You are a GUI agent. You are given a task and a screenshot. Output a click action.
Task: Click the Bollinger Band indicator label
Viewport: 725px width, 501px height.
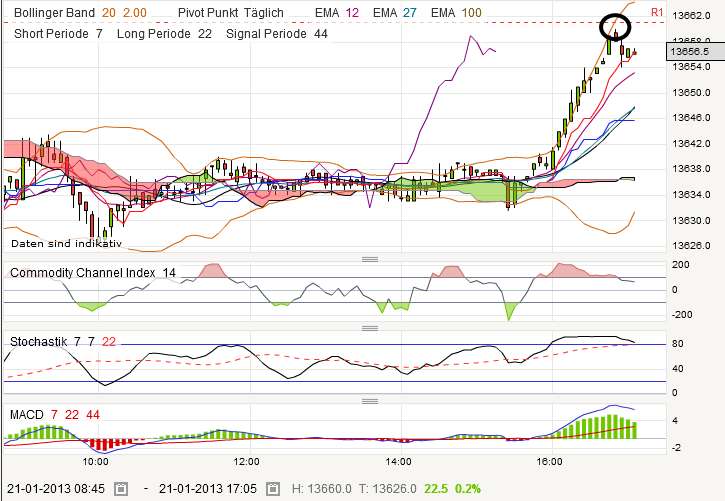(54, 13)
